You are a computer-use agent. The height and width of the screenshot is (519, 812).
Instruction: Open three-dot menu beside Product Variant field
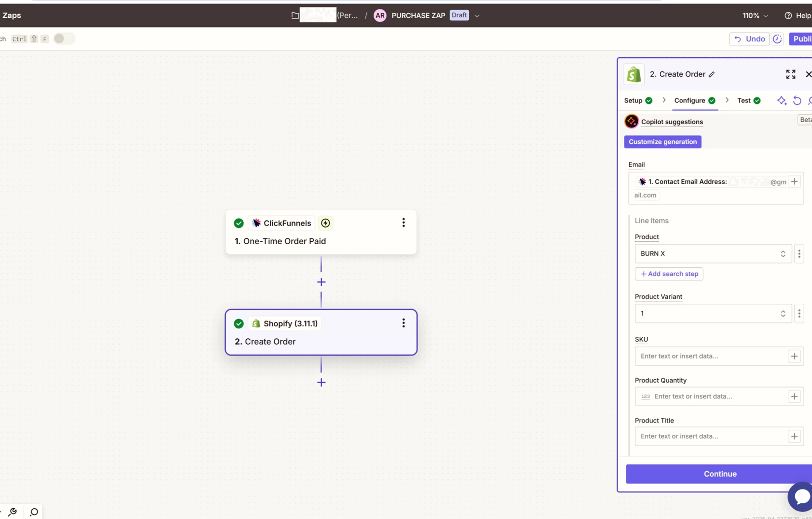point(799,314)
